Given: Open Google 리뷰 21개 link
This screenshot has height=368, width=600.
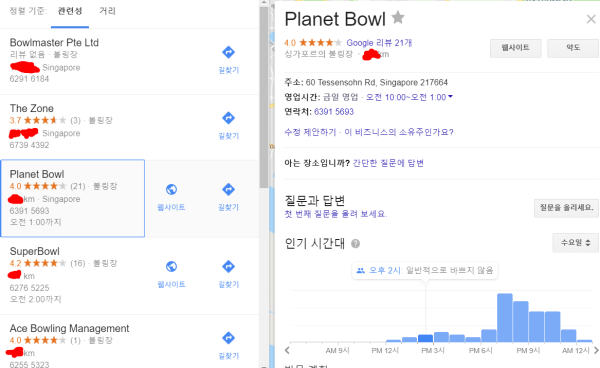Looking at the screenshot, I should 379,43.
